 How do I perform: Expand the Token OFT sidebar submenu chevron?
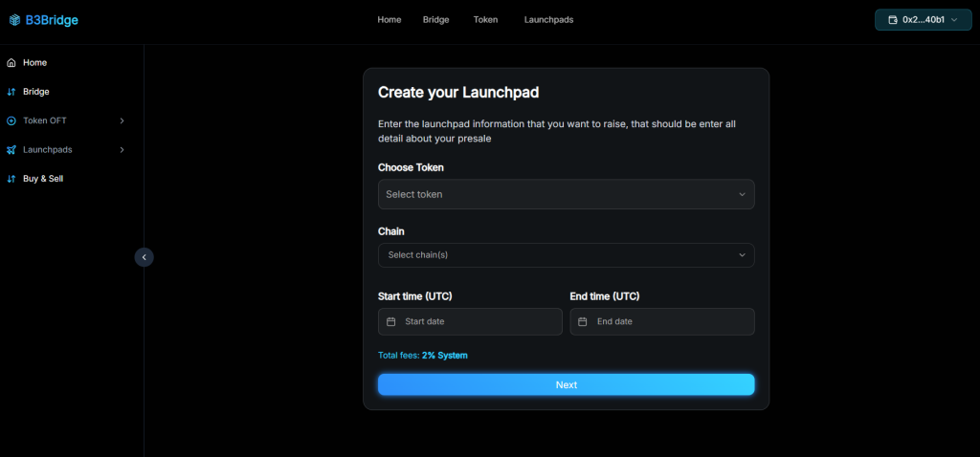122,120
